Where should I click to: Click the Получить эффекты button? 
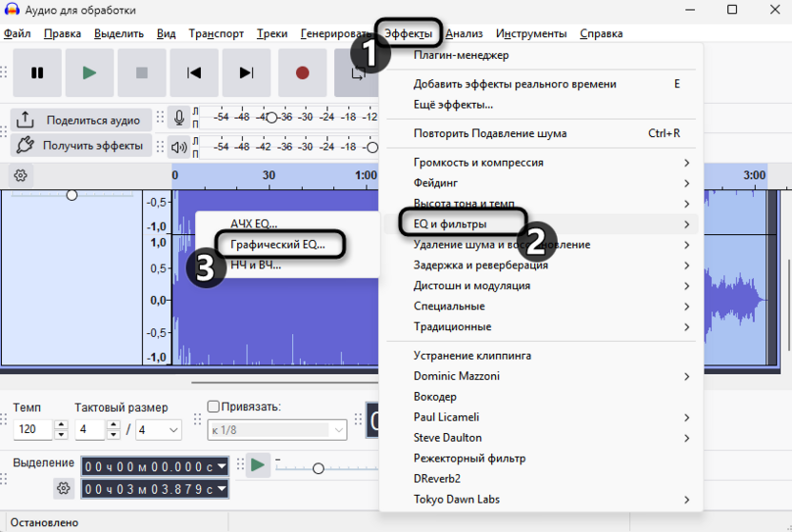point(81,146)
